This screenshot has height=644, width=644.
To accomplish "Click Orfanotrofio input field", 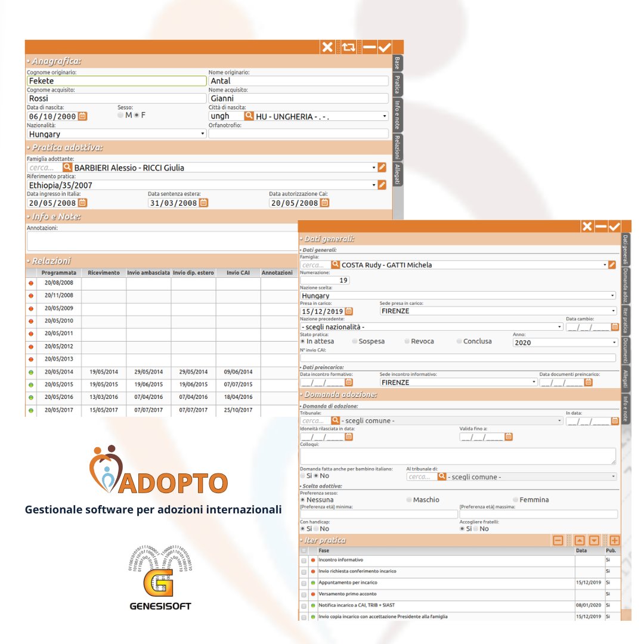I will point(299,134).
